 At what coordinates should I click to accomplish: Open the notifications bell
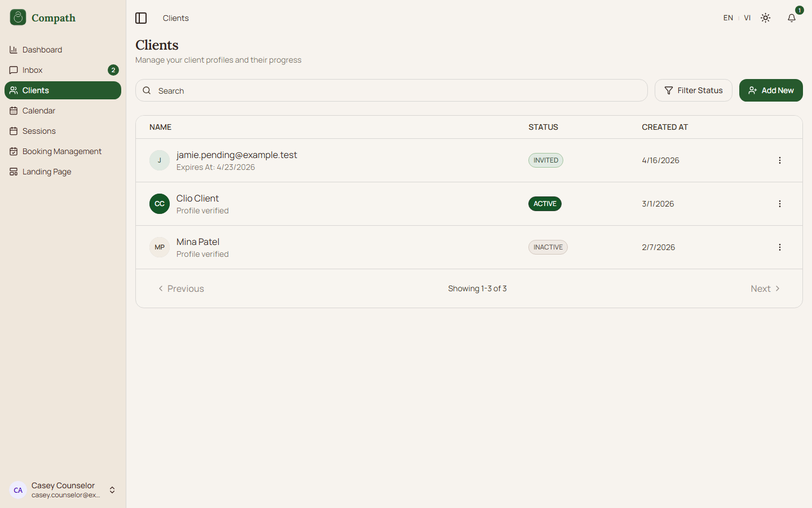coord(792,18)
